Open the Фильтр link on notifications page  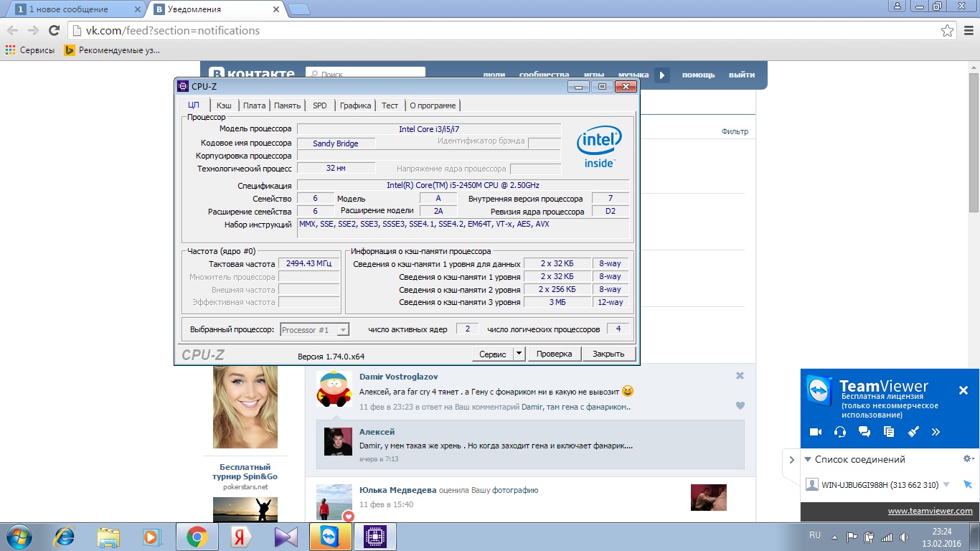pos(735,131)
